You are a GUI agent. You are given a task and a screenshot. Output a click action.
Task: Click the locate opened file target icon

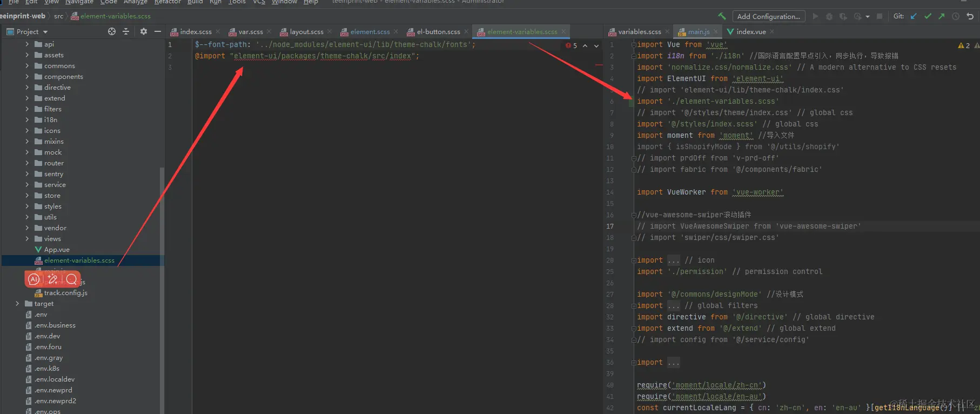coord(112,31)
